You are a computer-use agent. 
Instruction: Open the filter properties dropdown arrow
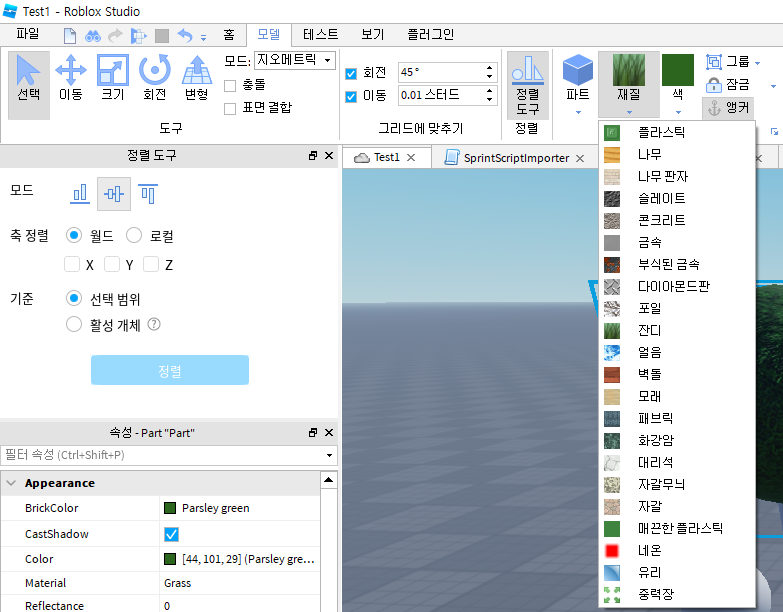click(330, 455)
